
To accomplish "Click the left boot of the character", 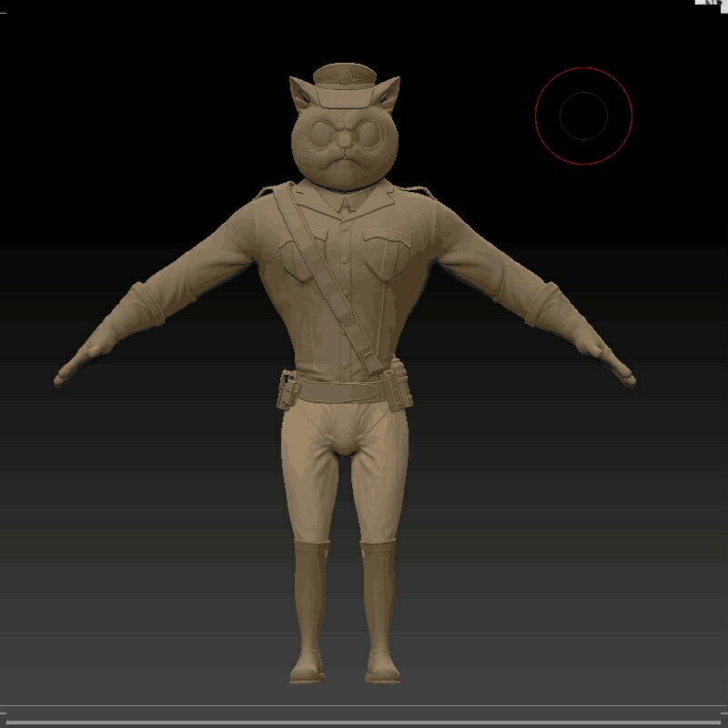I will pos(309,612).
